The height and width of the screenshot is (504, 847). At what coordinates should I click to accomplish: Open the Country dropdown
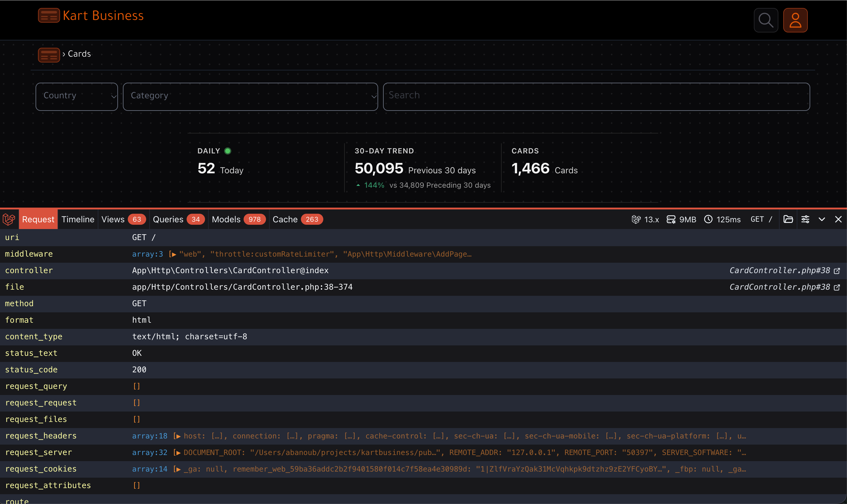(x=77, y=97)
